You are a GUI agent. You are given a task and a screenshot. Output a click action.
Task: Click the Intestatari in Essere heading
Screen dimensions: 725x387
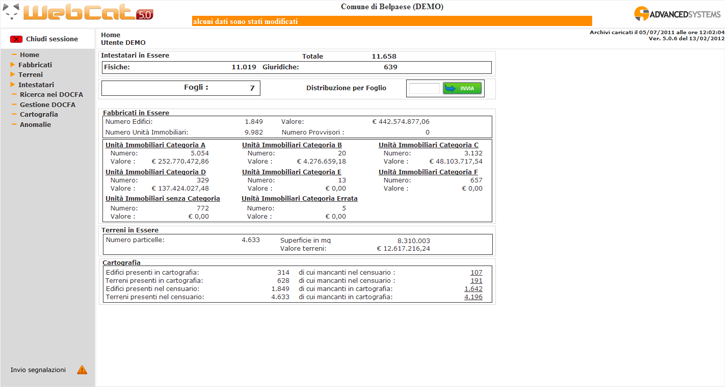(135, 55)
